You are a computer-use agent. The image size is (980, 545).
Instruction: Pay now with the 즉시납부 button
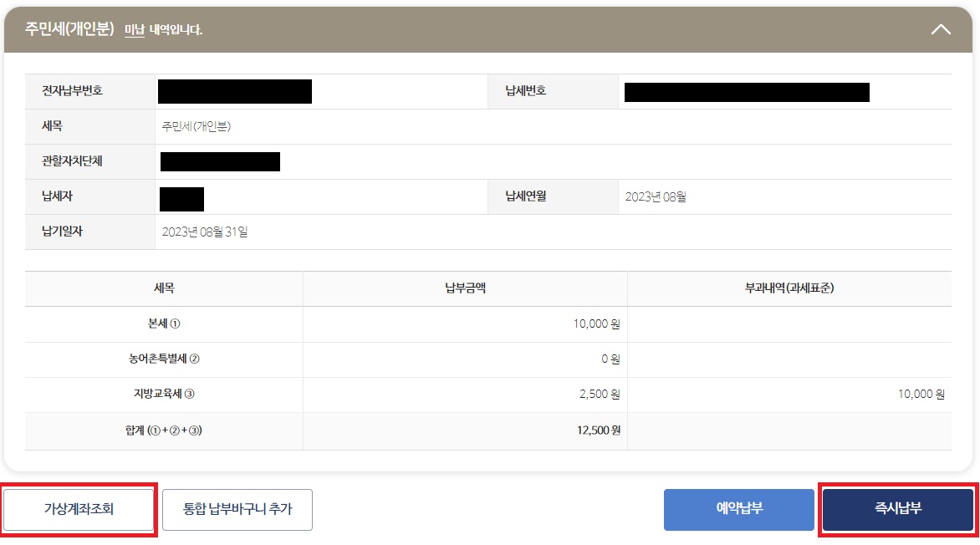point(898,509)
